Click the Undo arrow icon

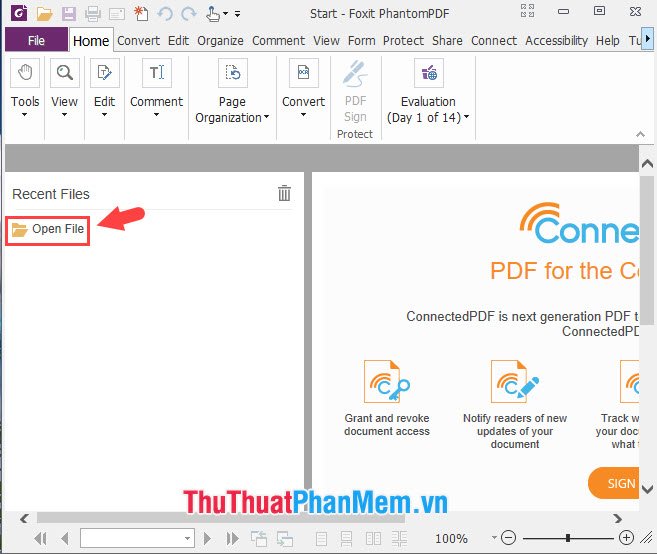point(165,14)
